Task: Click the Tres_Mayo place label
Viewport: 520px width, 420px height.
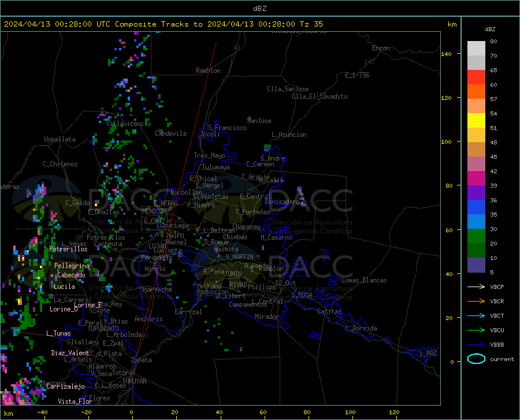Action: [209, 155]
